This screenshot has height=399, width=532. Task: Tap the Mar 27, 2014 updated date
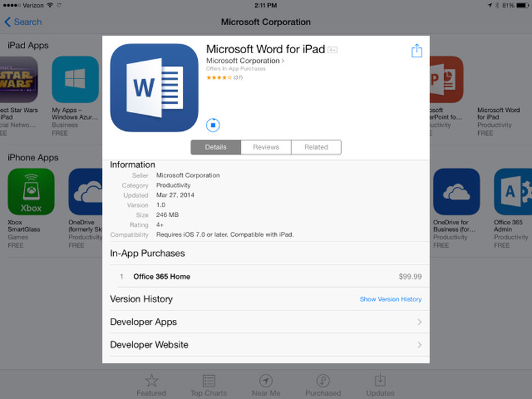pos(175,195)
